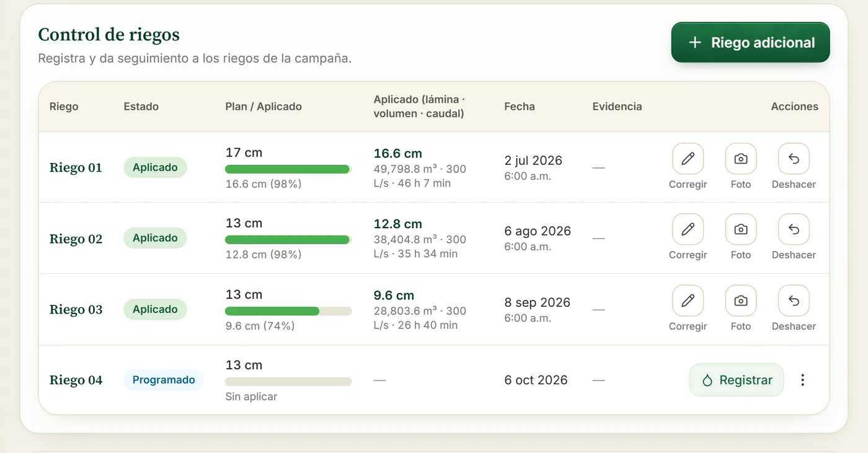This screenshot has height=453, width=868.
Task: Click the applied value 12.8 cm in bold
Action: 397,224
